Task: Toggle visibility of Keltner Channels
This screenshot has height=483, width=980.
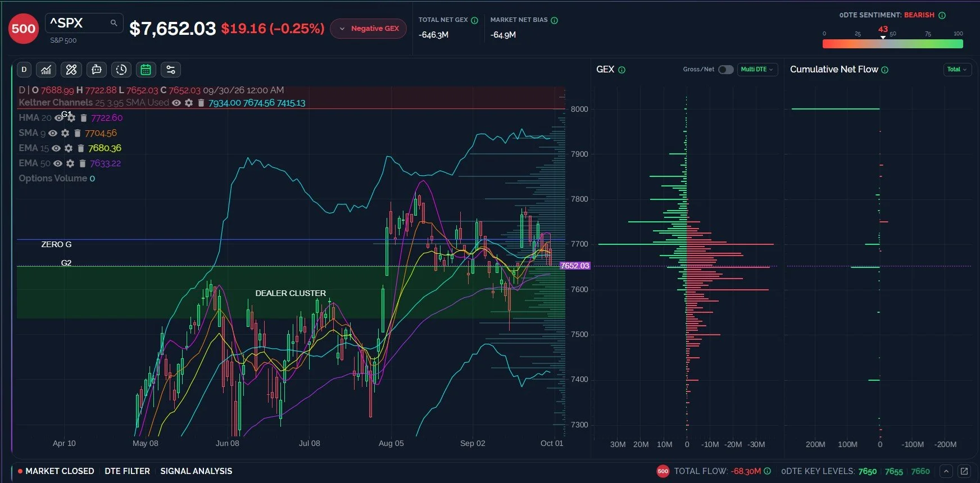Action: point(176,103)
